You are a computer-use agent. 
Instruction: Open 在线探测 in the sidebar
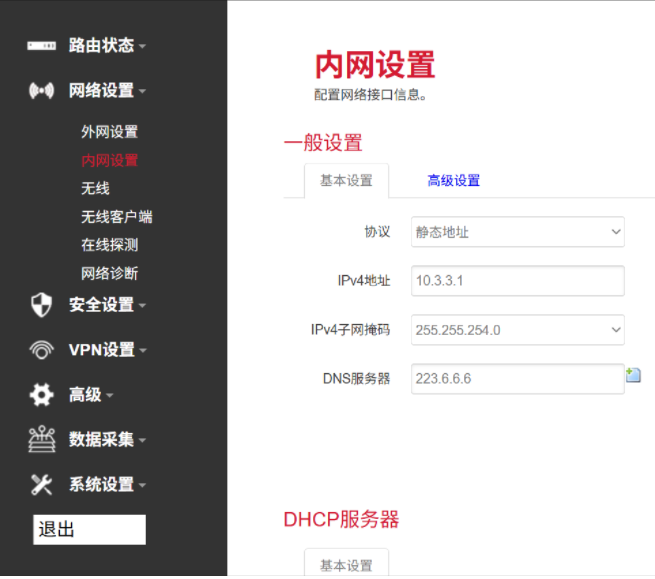(109, 245)
